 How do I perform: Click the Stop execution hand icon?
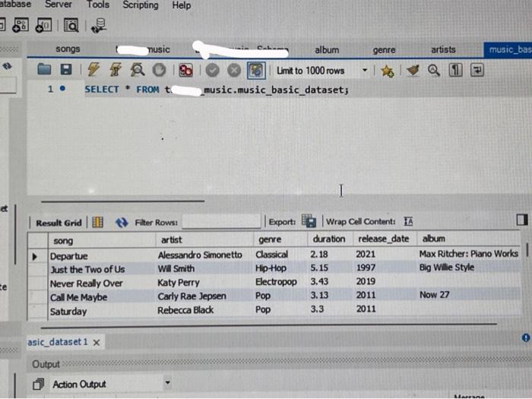(x=159, y=70)
